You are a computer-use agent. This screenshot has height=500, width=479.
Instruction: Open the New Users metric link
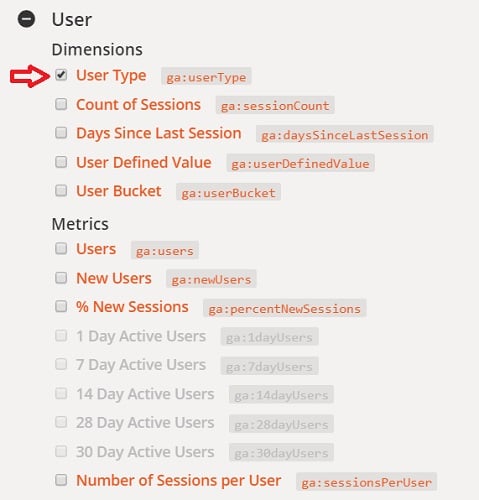(114, 278)
